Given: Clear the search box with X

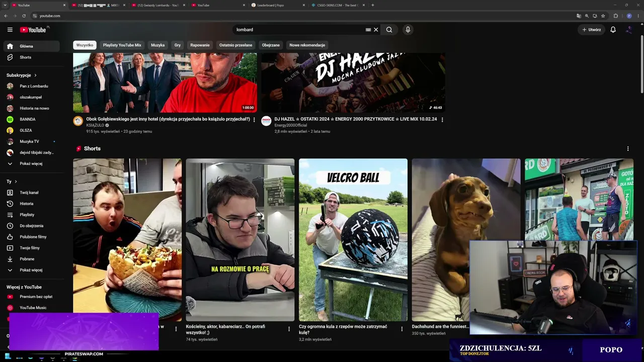Looking at the screenshot, I should point(376,30).
